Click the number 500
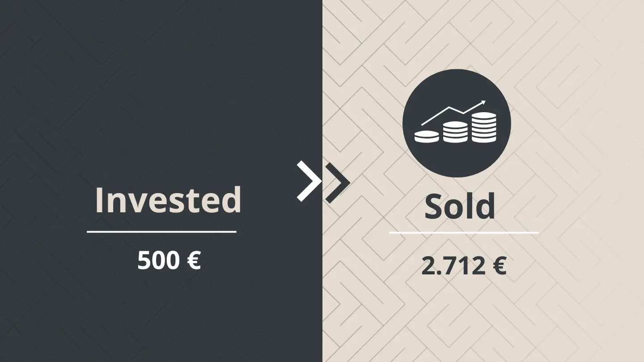 point(158,260)
